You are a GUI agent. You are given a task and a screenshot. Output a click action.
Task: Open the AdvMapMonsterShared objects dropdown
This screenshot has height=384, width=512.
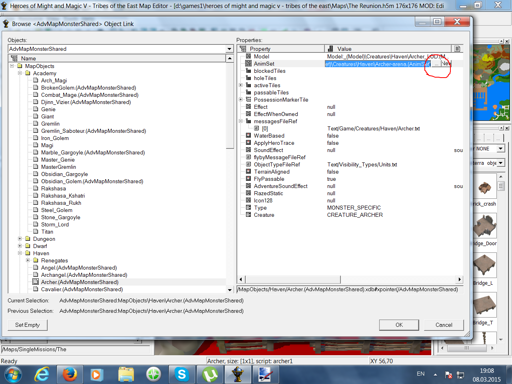(229, 49)
